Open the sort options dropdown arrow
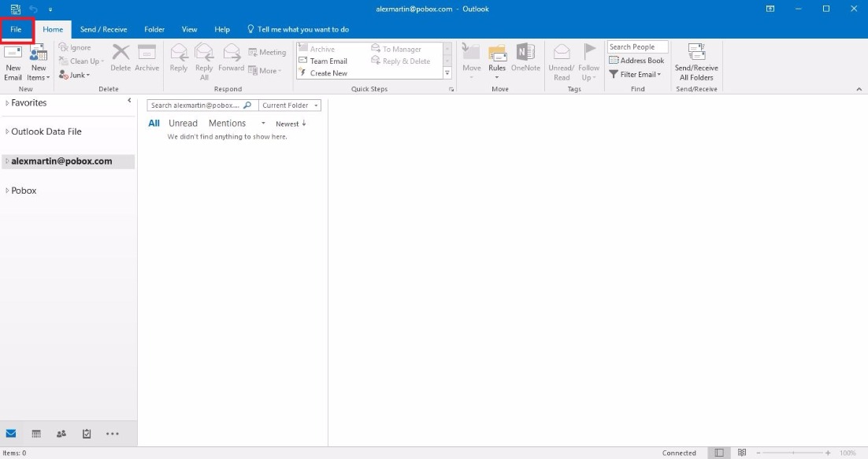Image resolution: width=868 pixels, height=459 pixels. pyautogui.click(x=263, y=124)
